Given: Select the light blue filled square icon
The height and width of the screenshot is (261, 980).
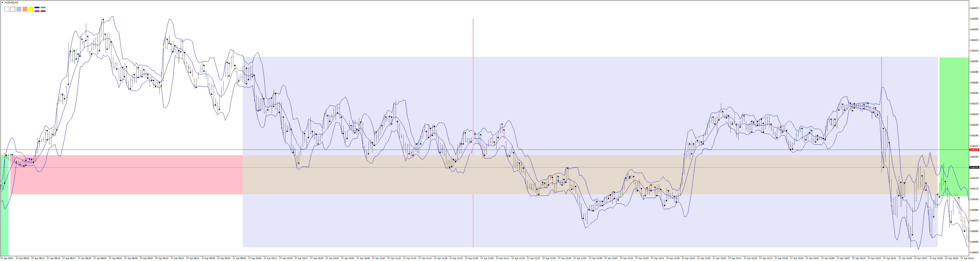Looking at the screenshot, I should tap(19, 9).
